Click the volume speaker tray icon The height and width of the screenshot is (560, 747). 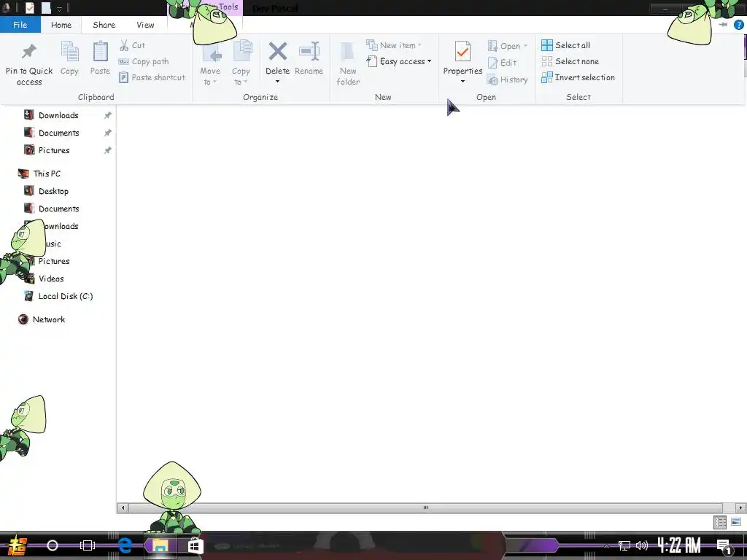[x=642, y=545]
